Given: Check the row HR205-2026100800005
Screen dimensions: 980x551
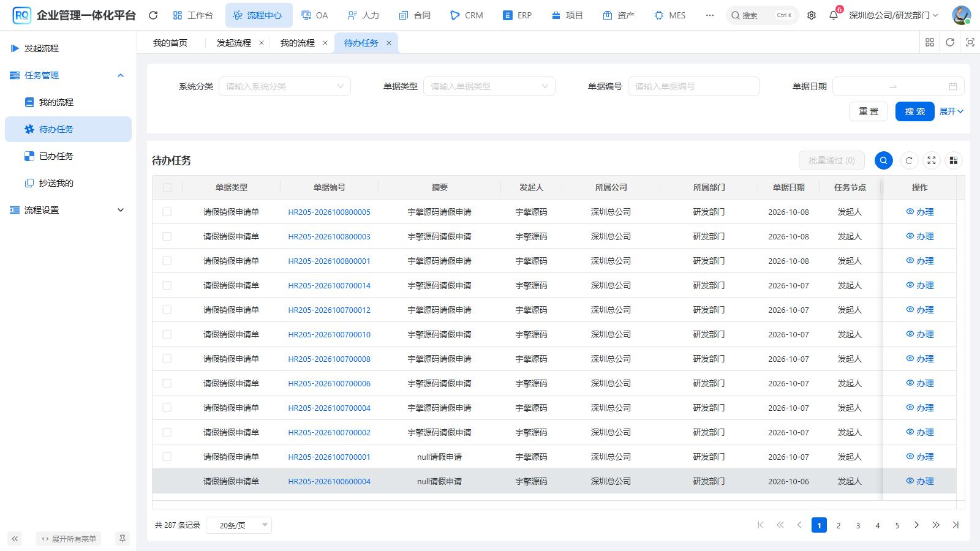Looking at the screenshot, I should (167, 212).
